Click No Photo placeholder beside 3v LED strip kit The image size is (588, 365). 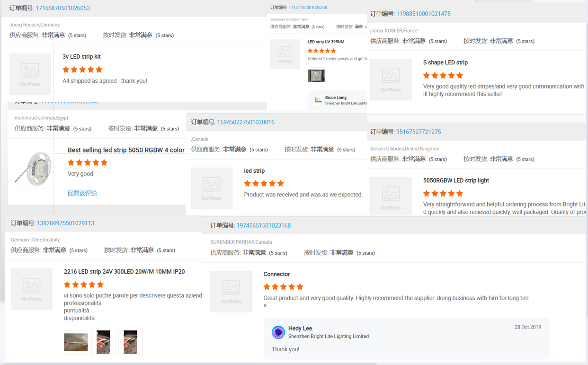tap(30, 74)
